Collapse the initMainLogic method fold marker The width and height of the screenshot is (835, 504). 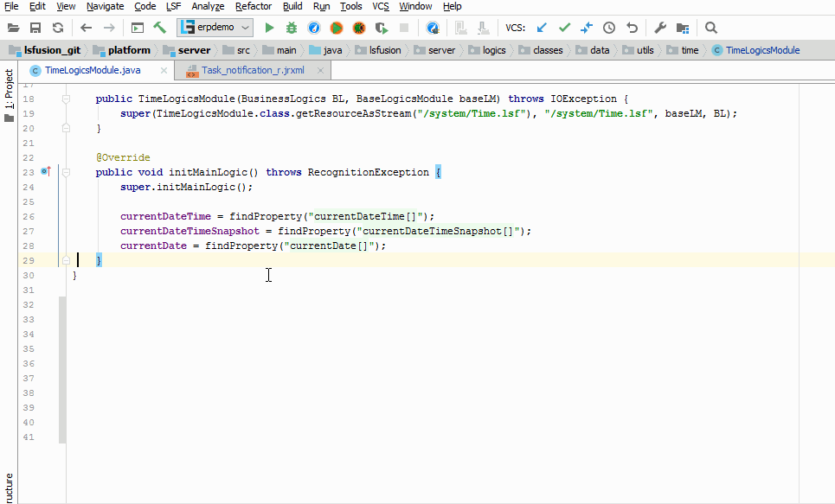coord(66,172)
